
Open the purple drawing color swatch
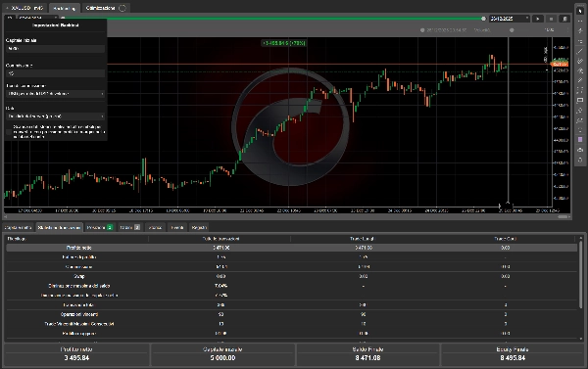pos(580,140)
